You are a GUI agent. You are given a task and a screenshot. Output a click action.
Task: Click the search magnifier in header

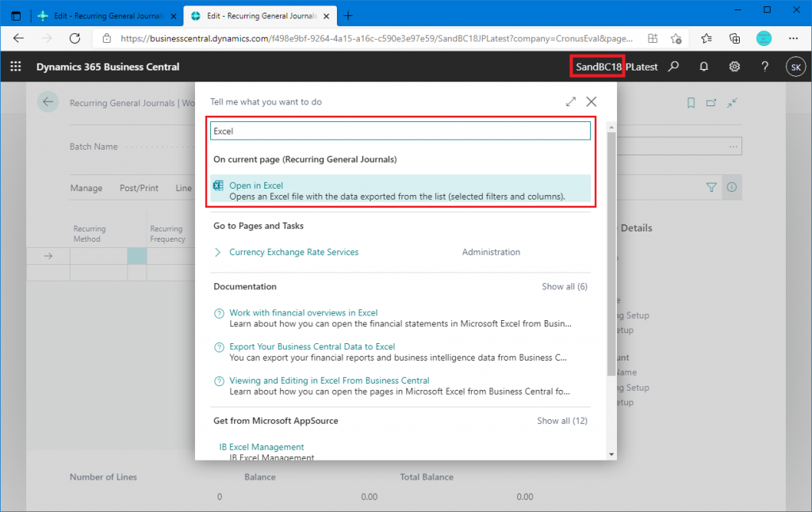point(673,67)
